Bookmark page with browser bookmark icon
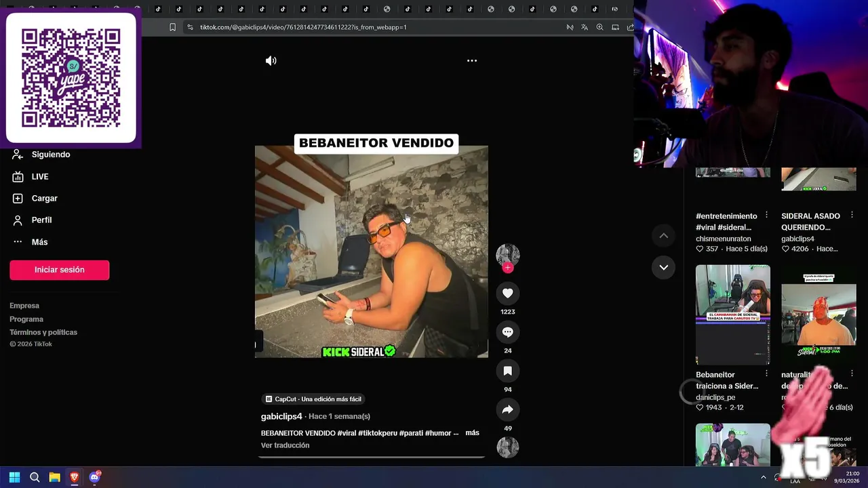This screenshot has height=488, width=868. [x=172, y=27]
